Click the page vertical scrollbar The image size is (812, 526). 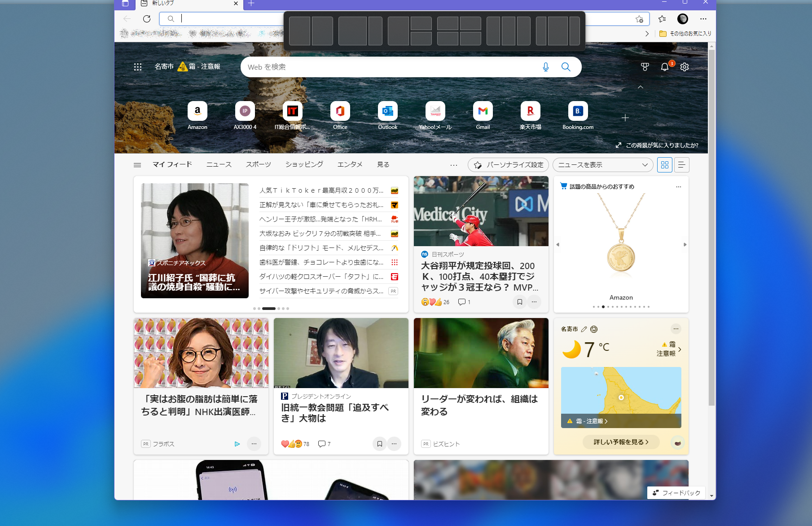[x=711, y=228]
